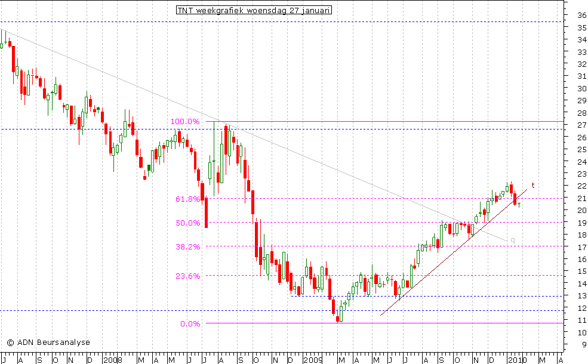Select price label 33 on the price axis
This screenshot has height=364, width=588.
[582, 52]
